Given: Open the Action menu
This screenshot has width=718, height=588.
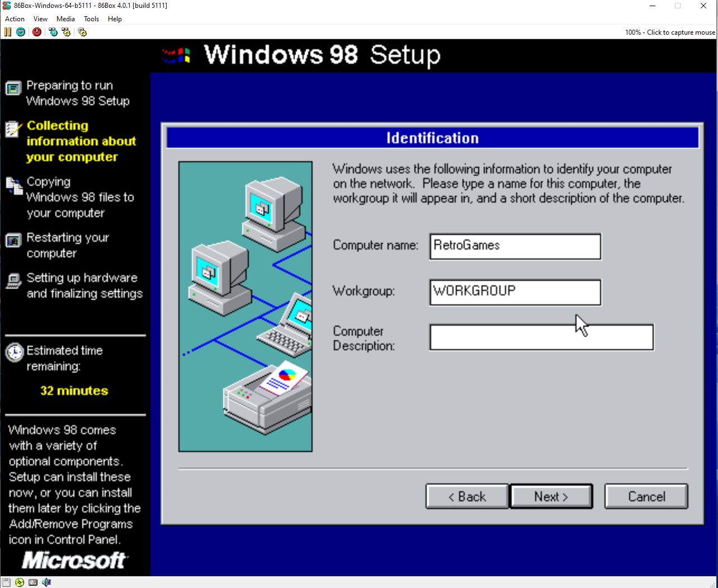Looking at the screenshot, I should point(15,19).
